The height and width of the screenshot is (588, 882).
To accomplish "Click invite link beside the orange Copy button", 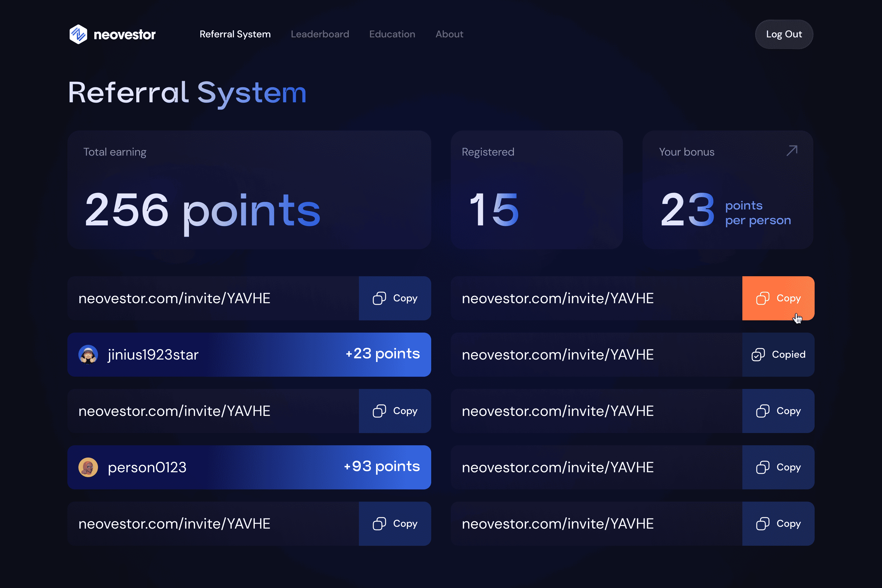I will 558,299.
